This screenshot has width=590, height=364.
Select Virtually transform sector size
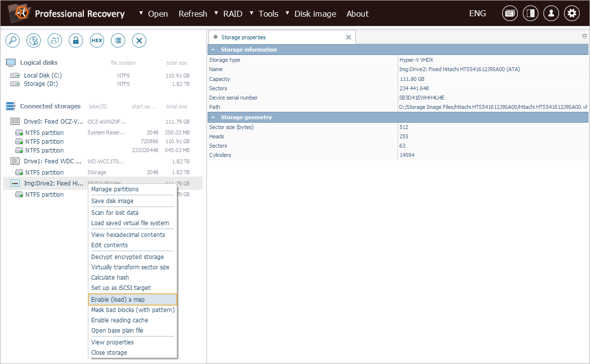133,267
